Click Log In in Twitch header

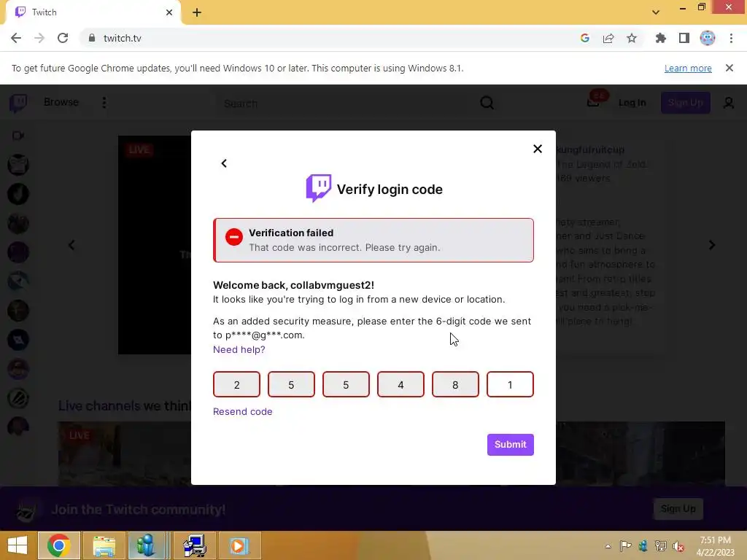click(x=632, y=103)
